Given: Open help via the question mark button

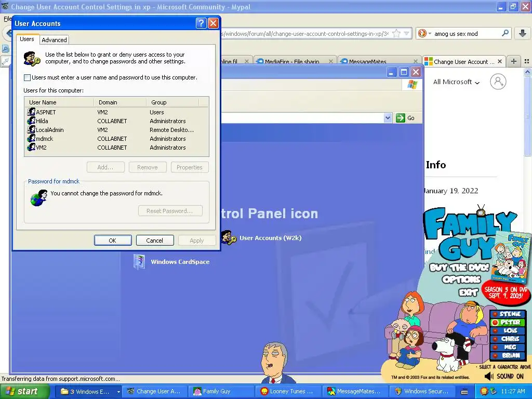Looking at the screenshot, I should point(201,23).
